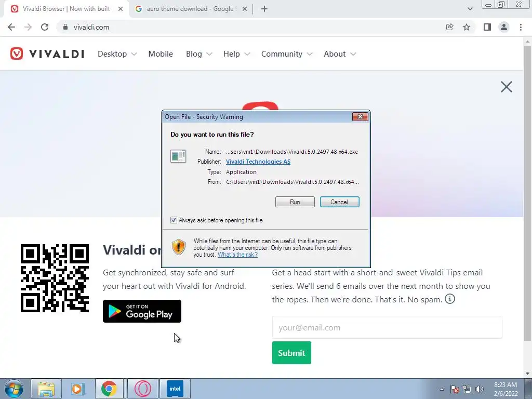The width and height of the screenshot is (532, 399).
Task: Open the taskbar clock showing 8:23 AM
Action: tap(505, 389)
